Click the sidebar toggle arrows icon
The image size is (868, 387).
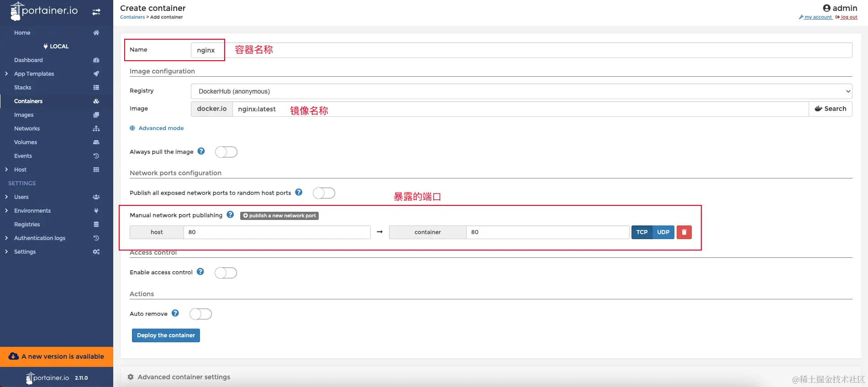pos(96,12)
